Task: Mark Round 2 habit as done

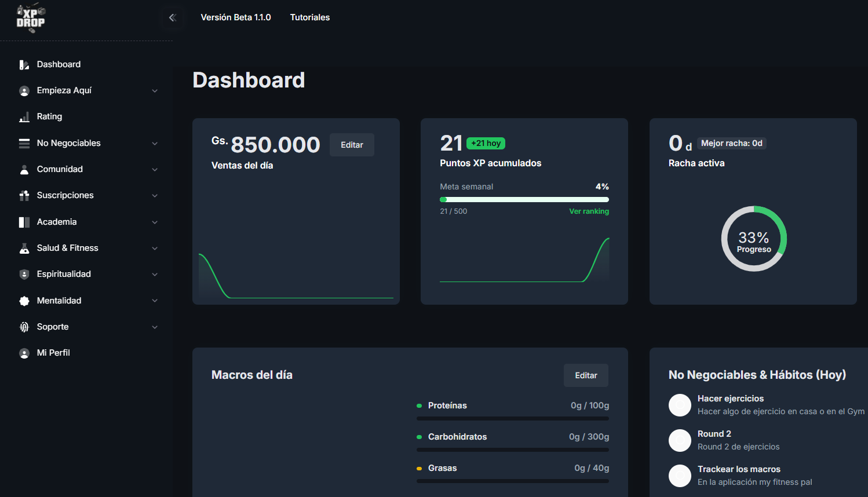Action: click(680, 440)
